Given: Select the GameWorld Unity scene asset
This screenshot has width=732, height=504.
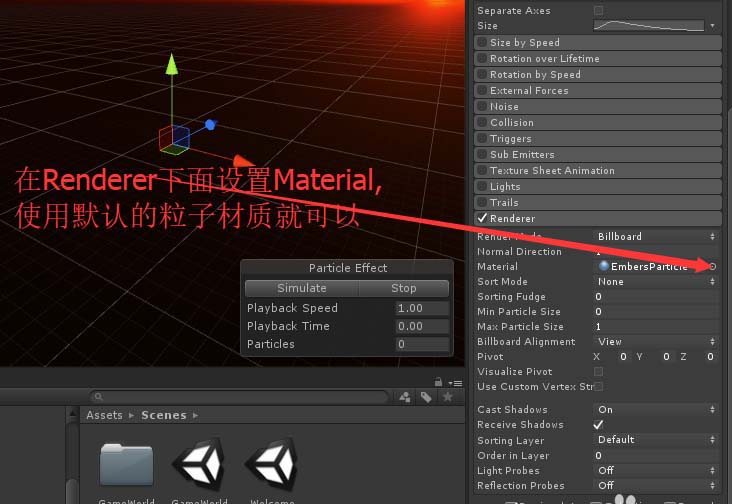Looking at the screenshot, I should [x=199, y=465].
